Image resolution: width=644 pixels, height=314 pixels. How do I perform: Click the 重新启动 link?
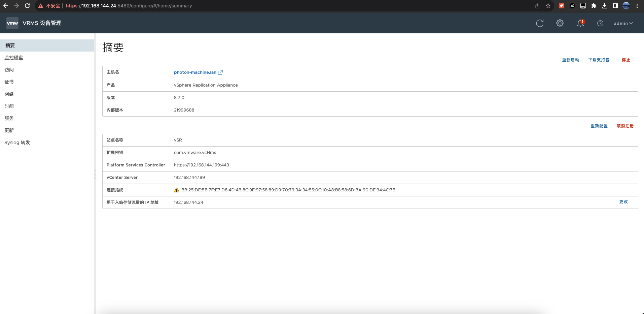[571, 60]
